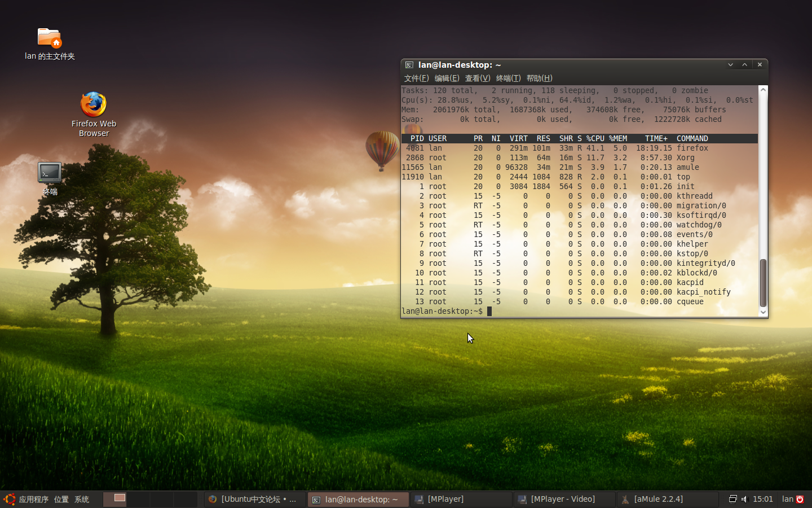
Task: Click the watchdog/0 process row
Action: pyautogui.click(x=579, y=225)
